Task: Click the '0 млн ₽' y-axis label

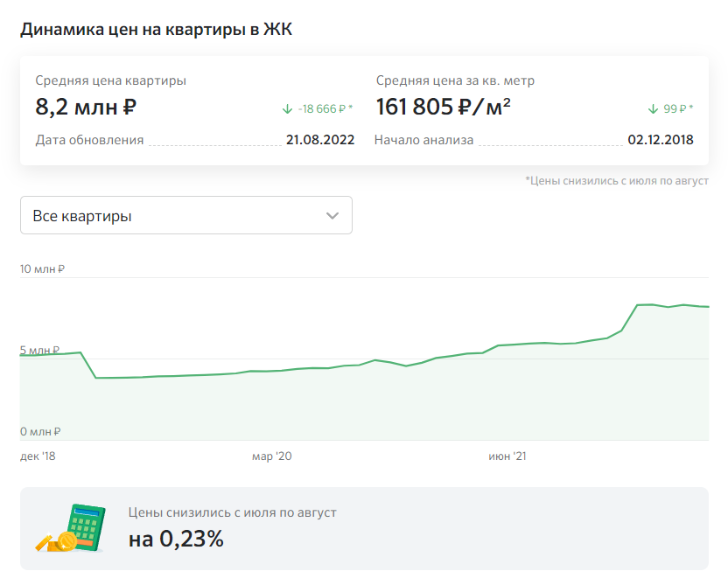Action: (40, 431)
